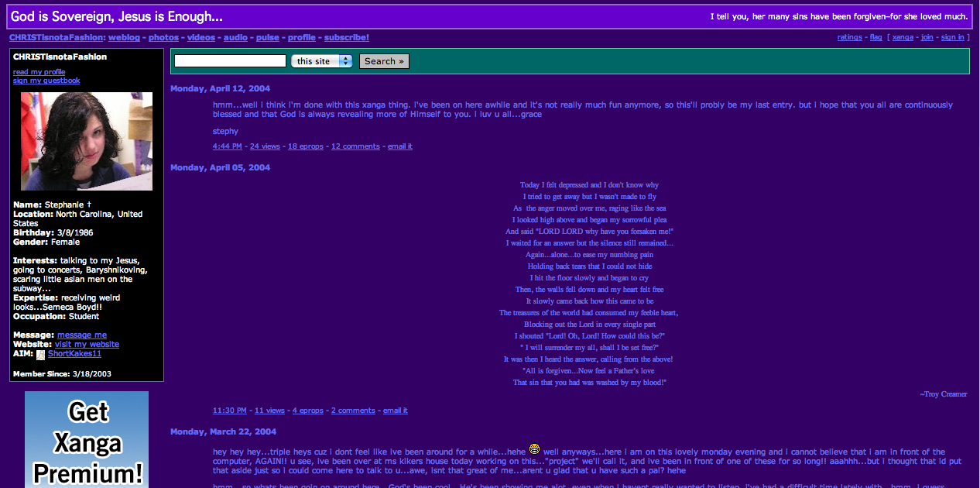Viewport: 980px width, 488px height.
Task: Open the 'this site' search scope dropdown
Action: [321, 60]
